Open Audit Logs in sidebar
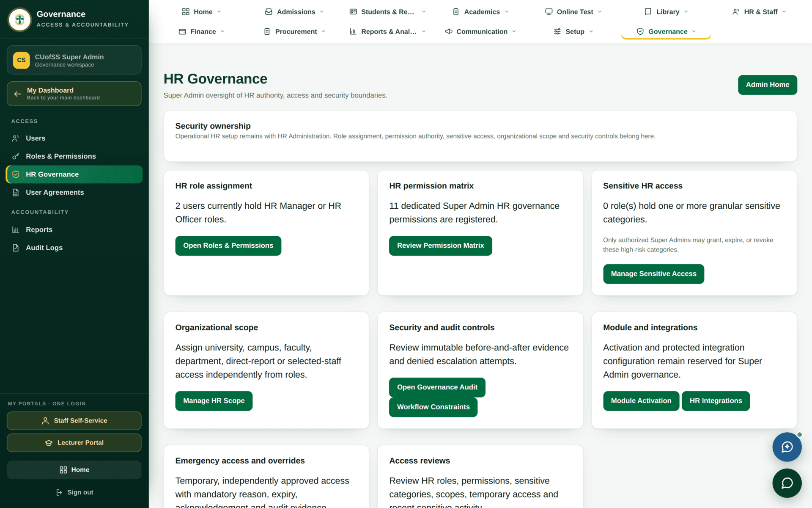 [x=74, y=248]
